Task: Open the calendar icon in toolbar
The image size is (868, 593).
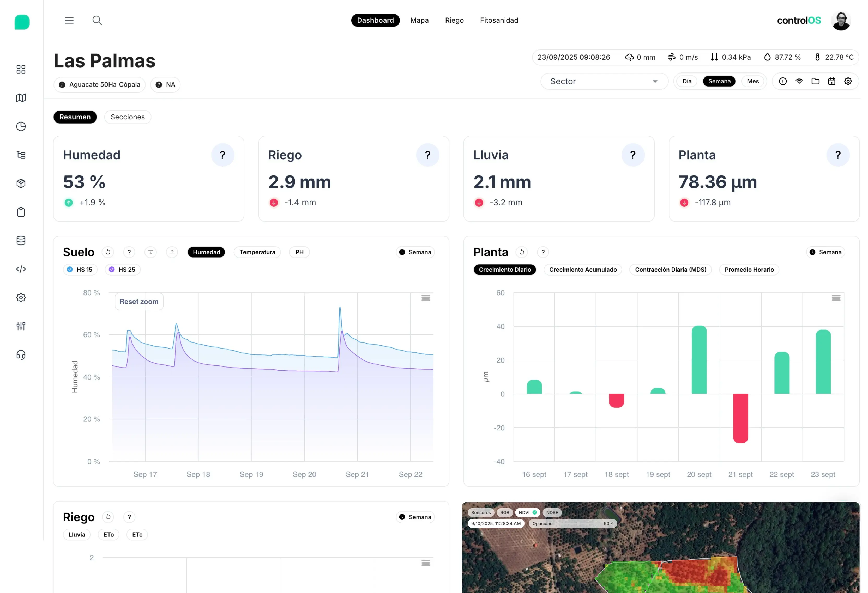Action: 832,81
